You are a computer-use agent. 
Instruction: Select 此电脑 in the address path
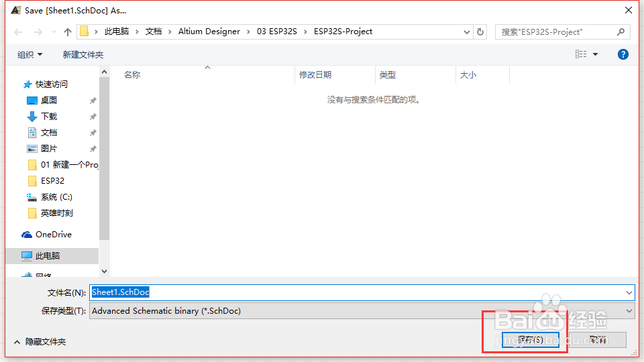[x=117, y=32]
